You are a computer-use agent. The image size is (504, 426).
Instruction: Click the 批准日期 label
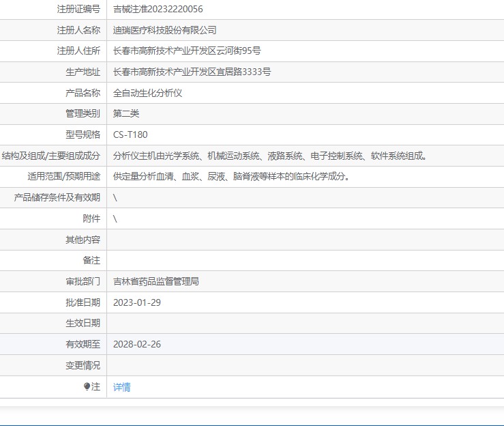click(x=83, y=302)
